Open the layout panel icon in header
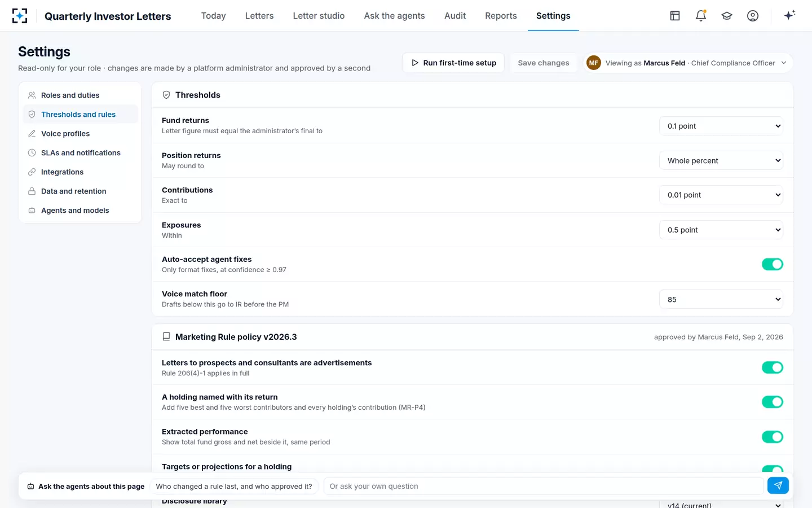812x508 pixels. pos(675,16)
